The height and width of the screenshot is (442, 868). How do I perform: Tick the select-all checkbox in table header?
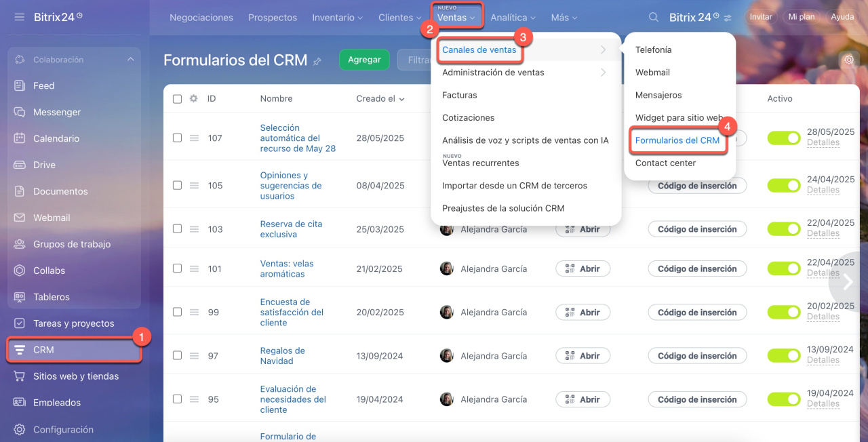(x=177, y=99)
